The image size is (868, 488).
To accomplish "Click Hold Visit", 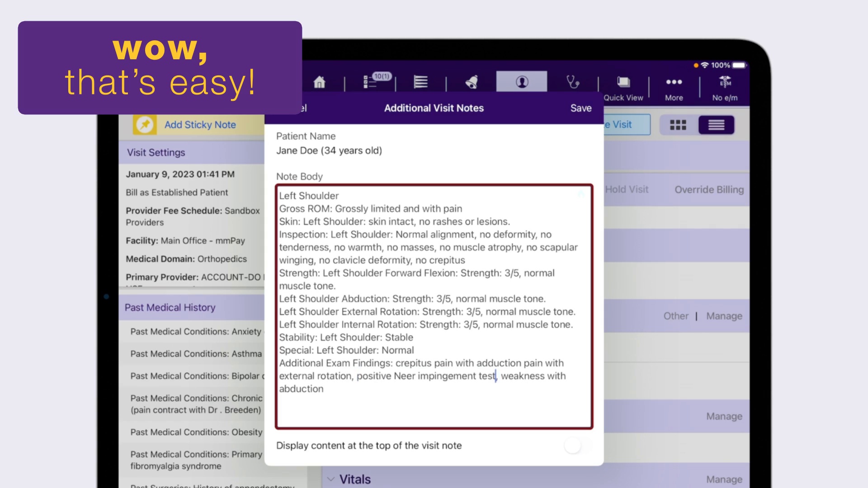I will tap(627, 190).
